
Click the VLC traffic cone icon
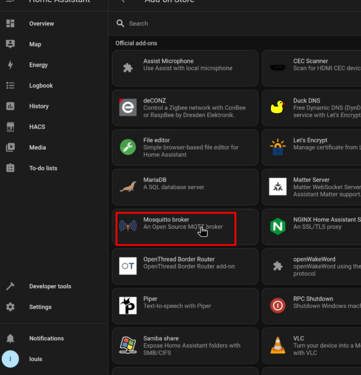pyautogui.click(x=277, y=345)
